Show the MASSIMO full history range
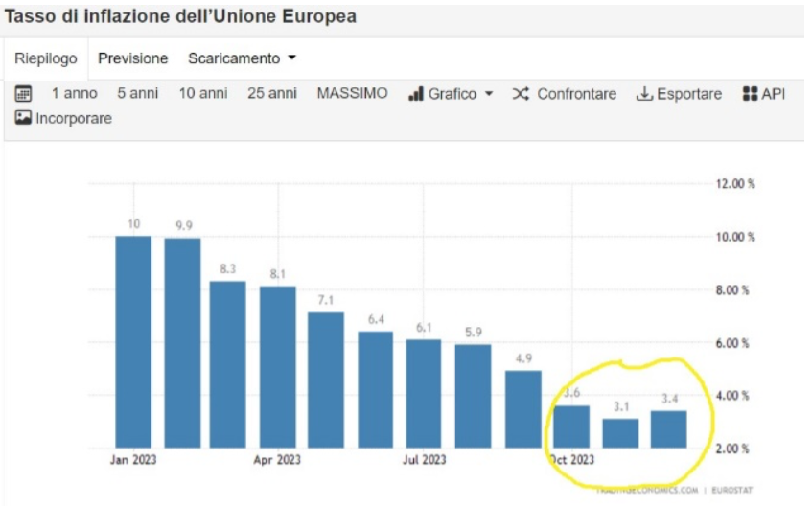The image size is (812, 506). pyautogui.click(x=352, y=94)
